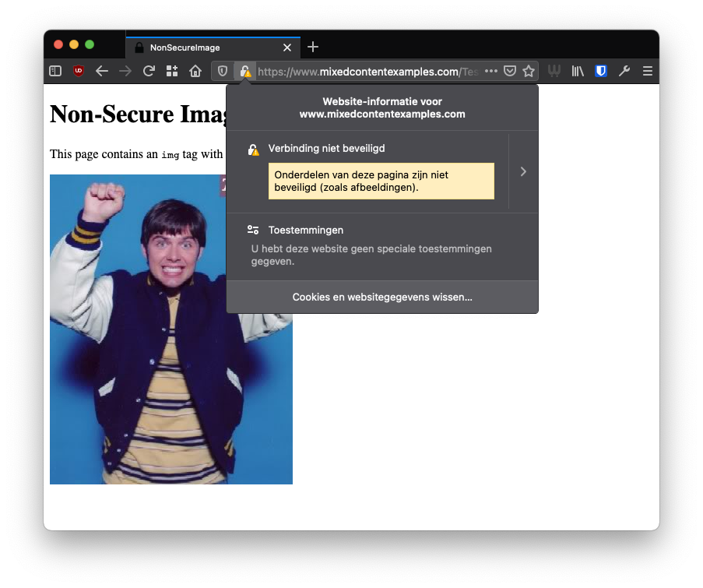Click the Verbinding niet beveiligd label

point(326,149)
